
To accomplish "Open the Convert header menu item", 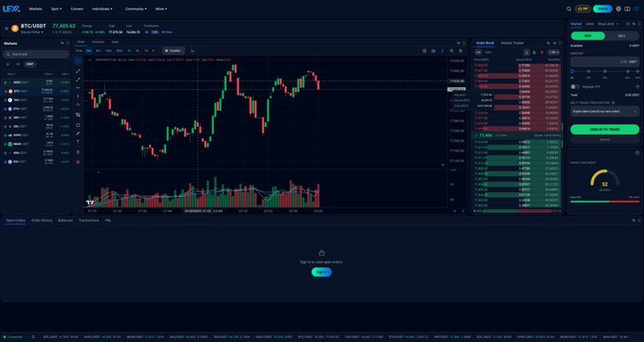I will 77,9.
